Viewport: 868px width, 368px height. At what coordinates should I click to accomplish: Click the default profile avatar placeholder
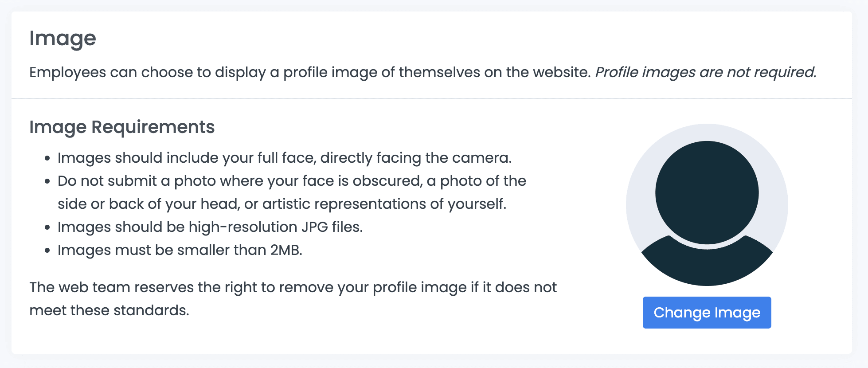click(707, 205)
